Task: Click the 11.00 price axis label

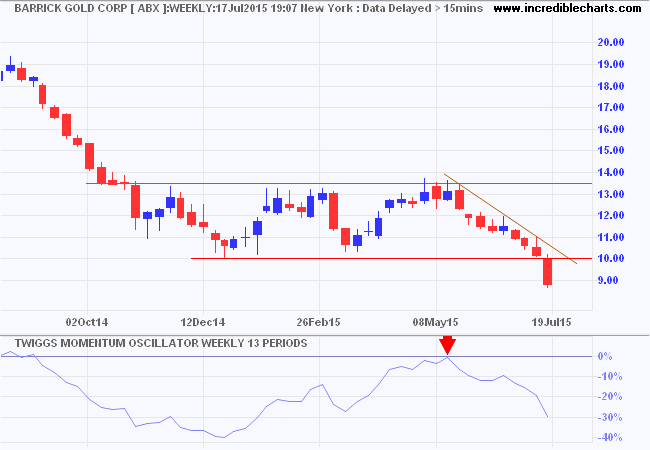Action: 611,237
